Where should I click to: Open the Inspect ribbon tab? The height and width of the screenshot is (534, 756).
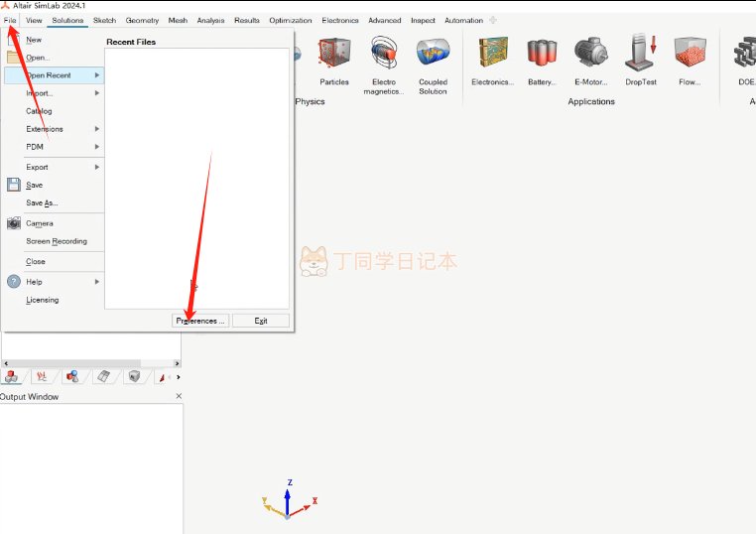pyautogui.click(x=423, y=20)
